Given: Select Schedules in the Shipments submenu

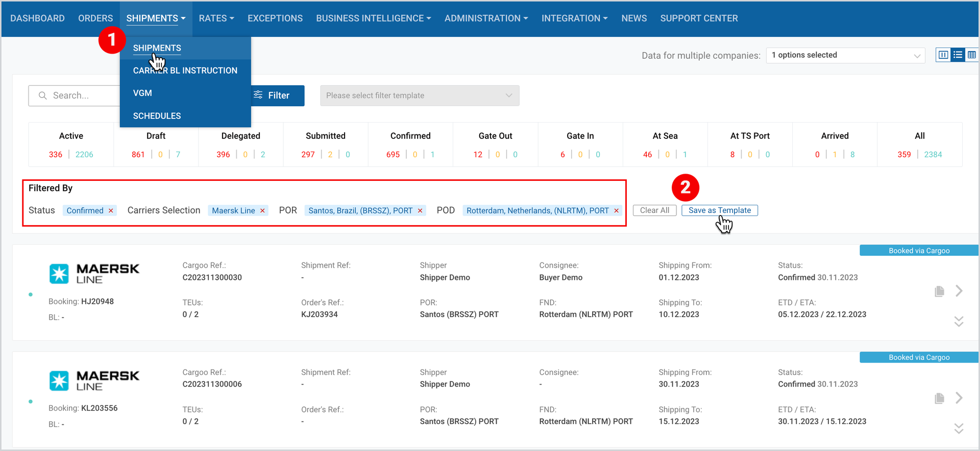Looking at the screenshot, I should point(185,116).
